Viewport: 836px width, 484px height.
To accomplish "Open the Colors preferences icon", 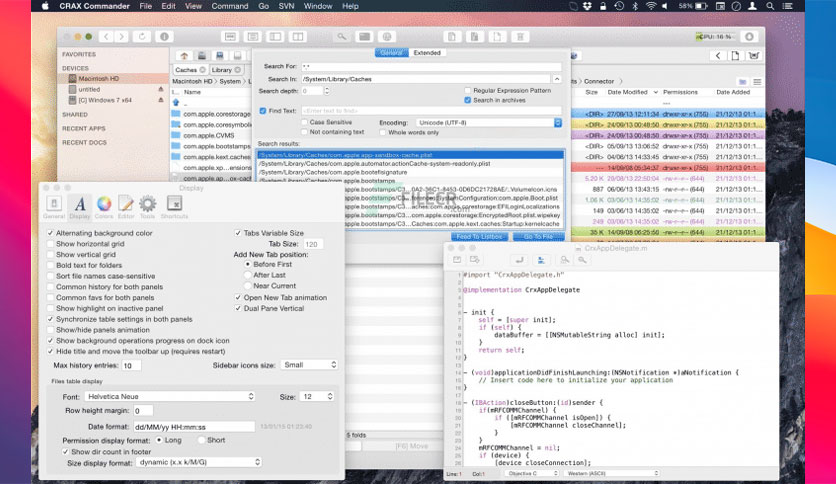I will 104,207.
